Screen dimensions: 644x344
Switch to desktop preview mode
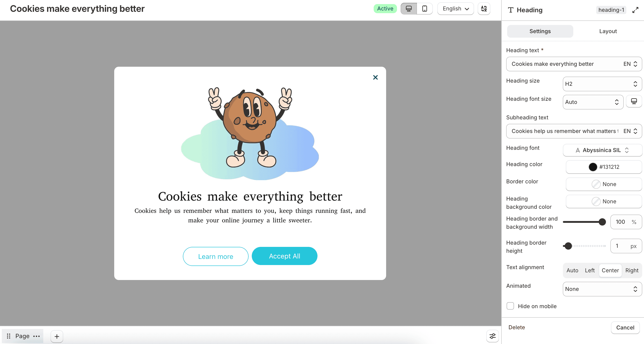click(409, 9)
